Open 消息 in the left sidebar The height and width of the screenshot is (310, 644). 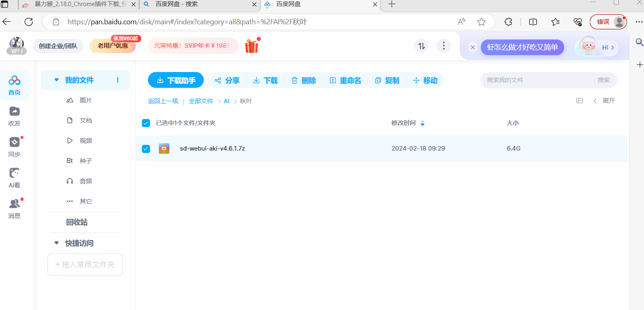tap(15, 209)
